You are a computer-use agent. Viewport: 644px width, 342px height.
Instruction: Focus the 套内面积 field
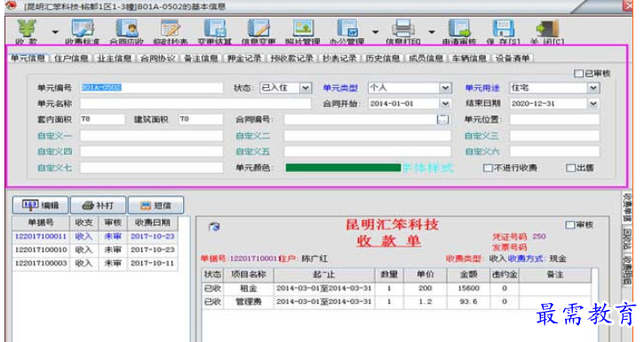click(x=102, y=119)
